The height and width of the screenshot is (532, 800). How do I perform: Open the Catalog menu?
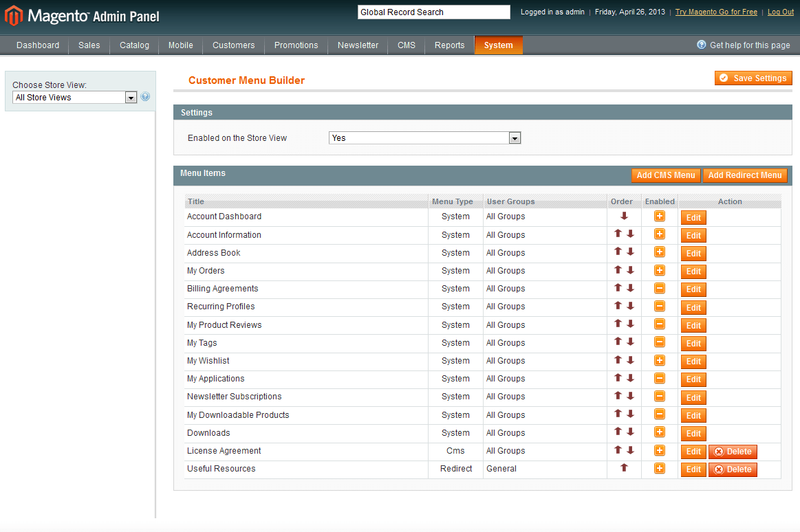[134, 45]
